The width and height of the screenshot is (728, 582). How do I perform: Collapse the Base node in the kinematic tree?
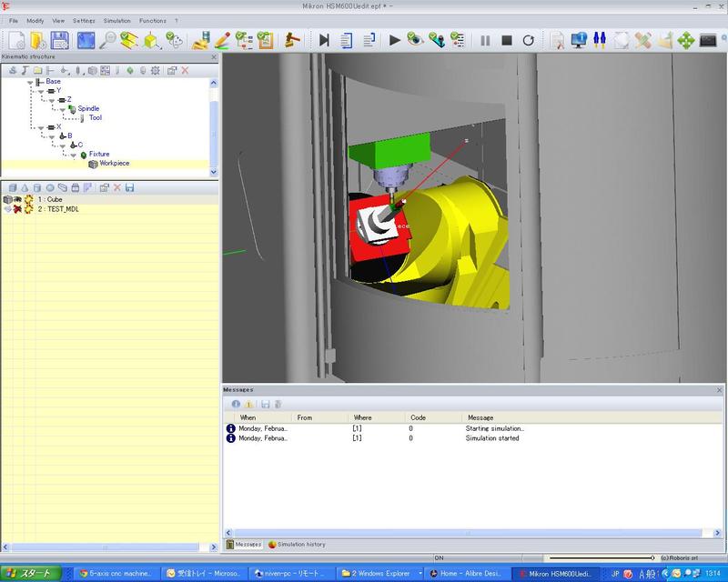click(28, 82)
